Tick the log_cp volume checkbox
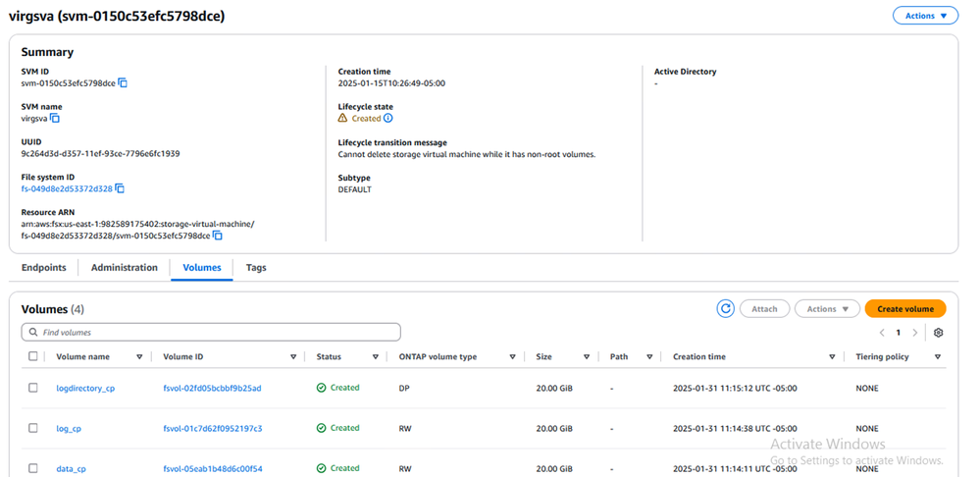 click(33, 428)
